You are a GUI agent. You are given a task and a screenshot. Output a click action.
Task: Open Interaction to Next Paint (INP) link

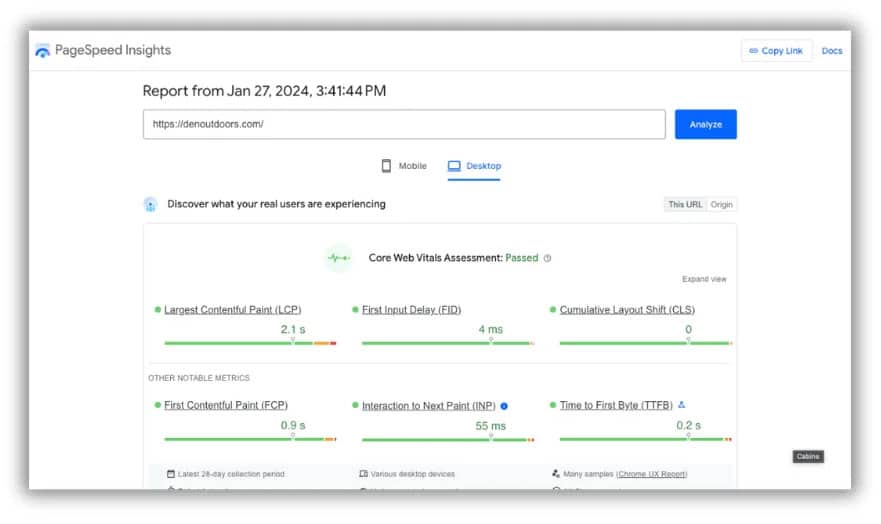click(x=429, y=405)
